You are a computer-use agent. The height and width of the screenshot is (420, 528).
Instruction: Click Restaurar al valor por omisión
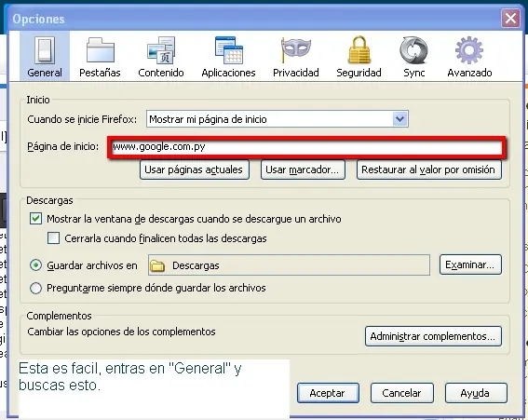(x=429, y=169)
